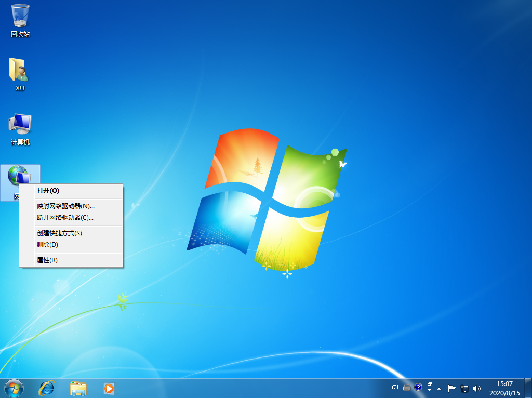Viewport: 532px width, 398px height.
Task: Open the volume control speaker in tray
Action: click(x=476, y=388)
